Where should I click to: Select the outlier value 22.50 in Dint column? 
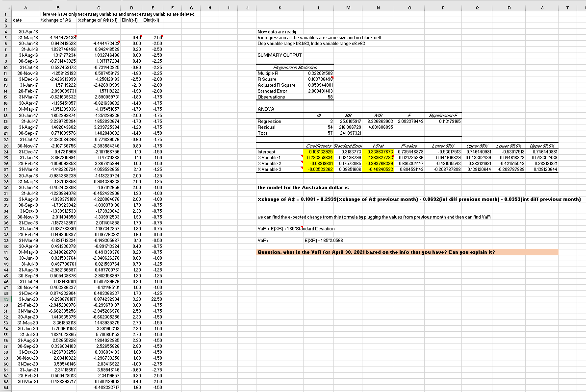tap(153, 299)
